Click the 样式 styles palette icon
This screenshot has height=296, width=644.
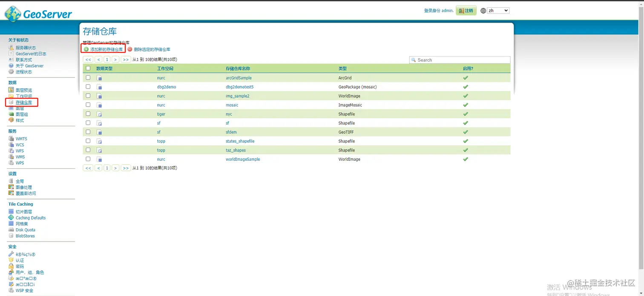click(11, 120)
